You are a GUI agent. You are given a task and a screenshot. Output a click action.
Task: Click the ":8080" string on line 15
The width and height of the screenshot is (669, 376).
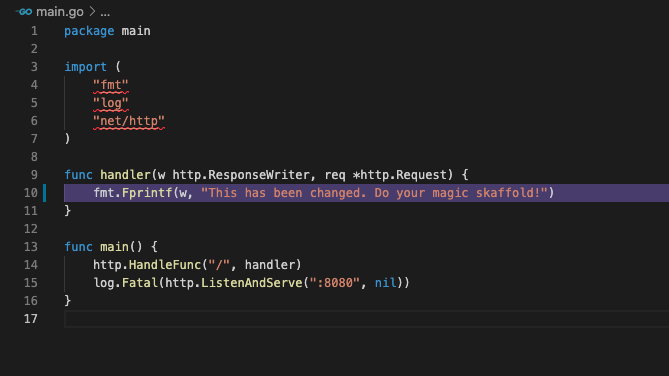coord(334,283)
